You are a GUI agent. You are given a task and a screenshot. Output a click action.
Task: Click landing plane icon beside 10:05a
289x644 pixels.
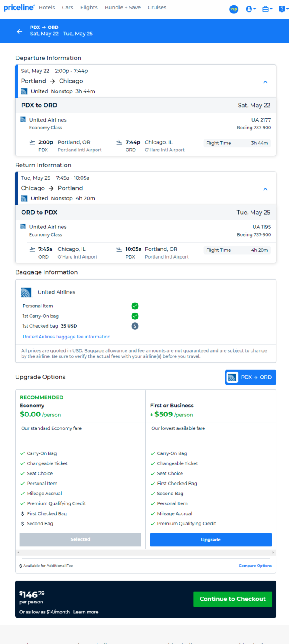pos(119,249)
